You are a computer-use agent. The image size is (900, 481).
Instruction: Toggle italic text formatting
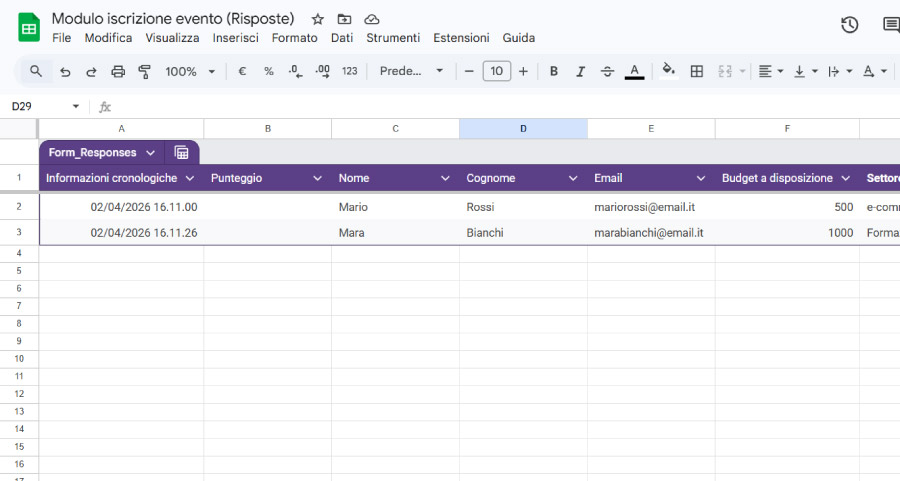pos(580,71)
